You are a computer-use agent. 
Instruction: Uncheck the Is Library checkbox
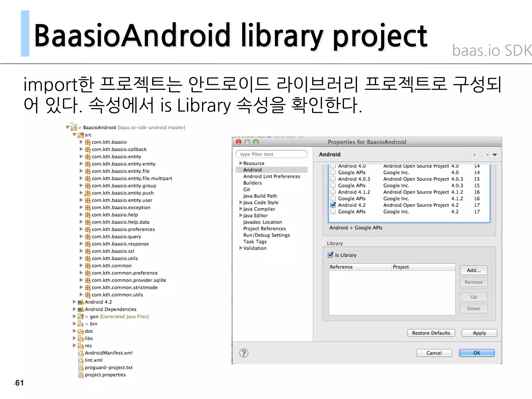330,255
